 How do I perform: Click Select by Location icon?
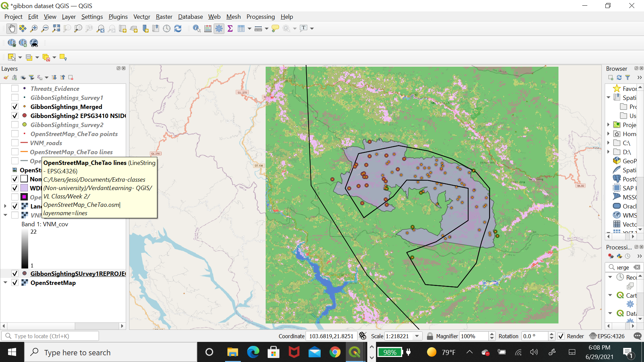63,57
